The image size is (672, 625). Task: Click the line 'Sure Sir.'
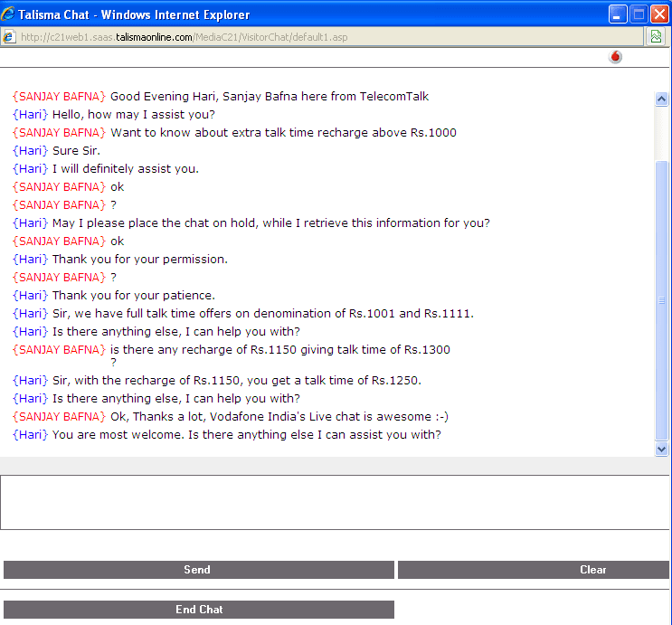click(x=76, y=151)
